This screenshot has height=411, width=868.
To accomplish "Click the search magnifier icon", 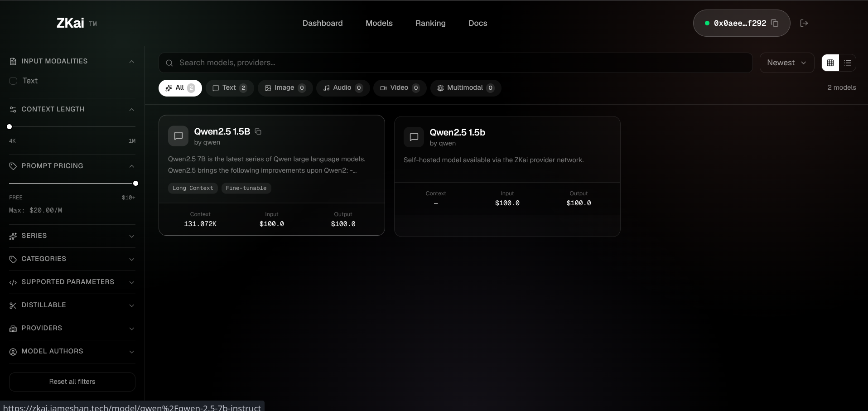I will (x=169, y=63).
